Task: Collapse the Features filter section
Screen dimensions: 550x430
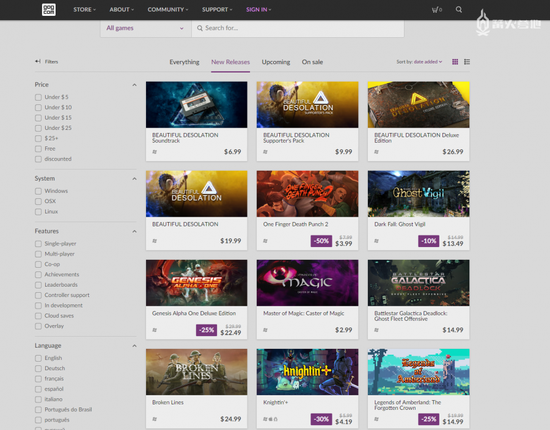Action: coord(134,231)
